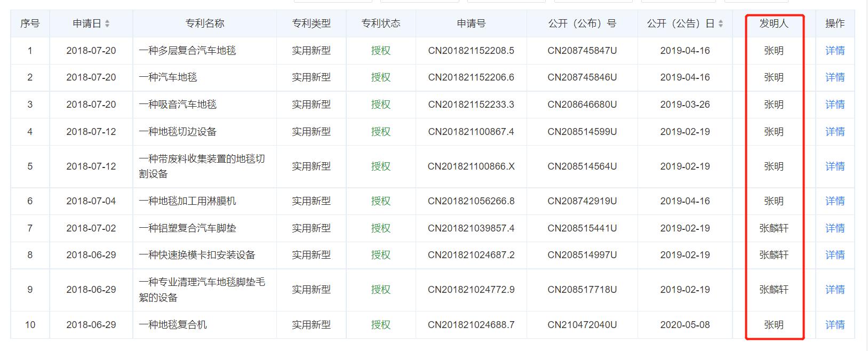Click inventor 张明 in 一种地毯复合机 row
This screenshot has width=868, height=351.
pyautogui.click(x=774, y=325)
